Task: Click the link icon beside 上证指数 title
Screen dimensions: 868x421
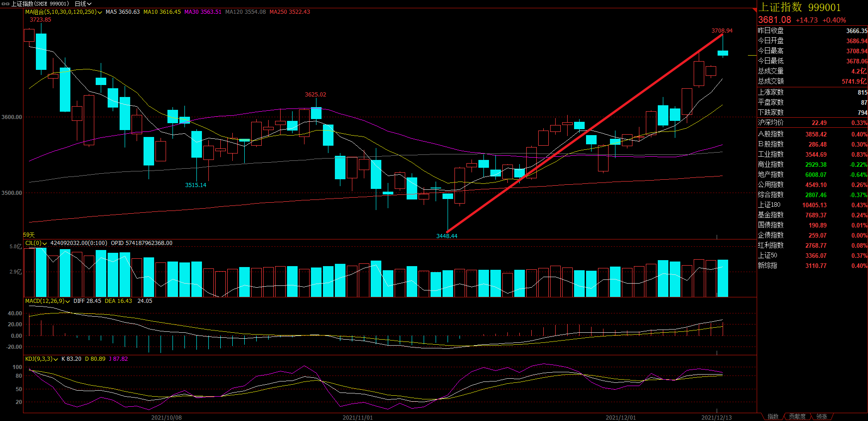Action: [6, 4]
